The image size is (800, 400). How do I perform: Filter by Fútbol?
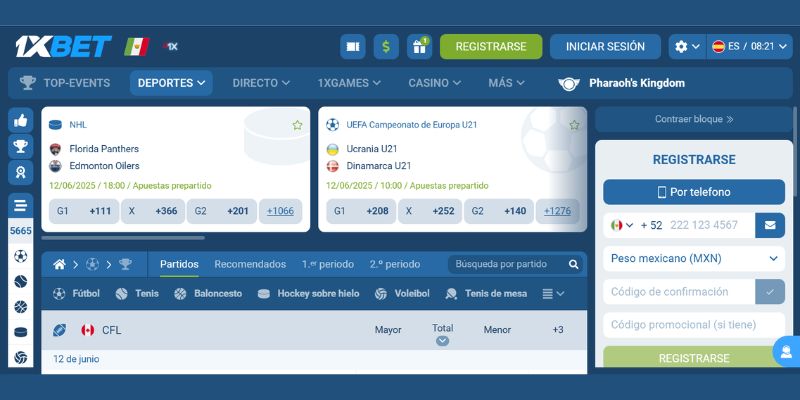click(x=77, y=294)
